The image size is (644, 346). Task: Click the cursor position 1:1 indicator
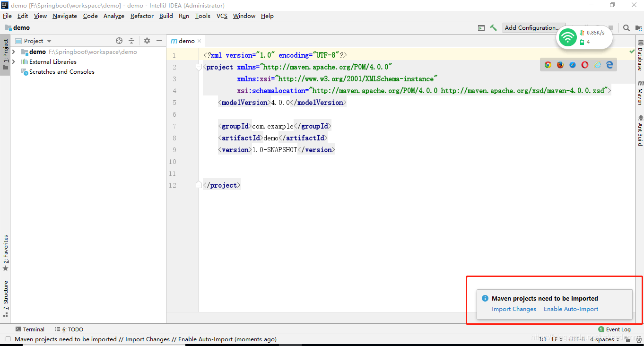542,339
